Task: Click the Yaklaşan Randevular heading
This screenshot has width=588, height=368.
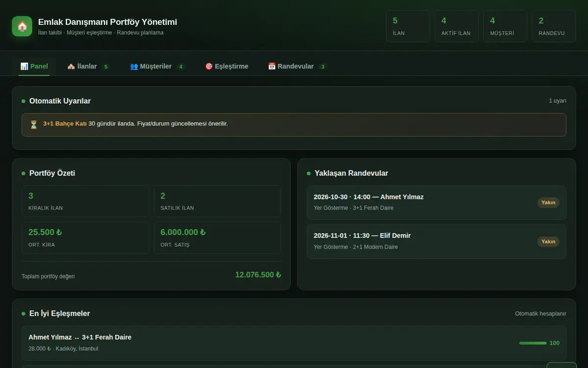Action: tap(351, 173)
